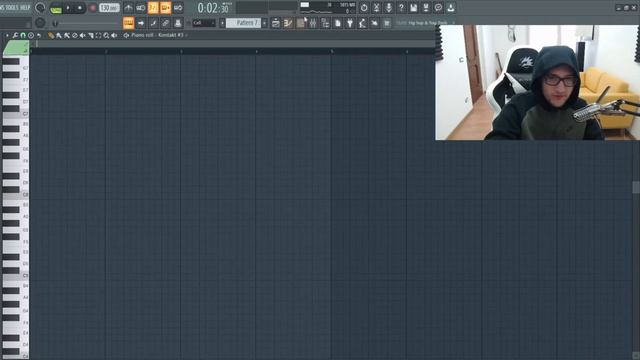
Task: Click the piano roll vertical scrollbar handle
Action: pos(636,187)
